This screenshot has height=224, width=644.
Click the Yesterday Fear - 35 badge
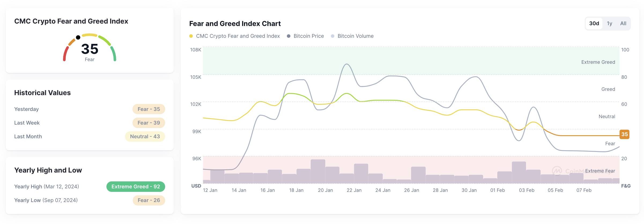[x=149, y=109]
